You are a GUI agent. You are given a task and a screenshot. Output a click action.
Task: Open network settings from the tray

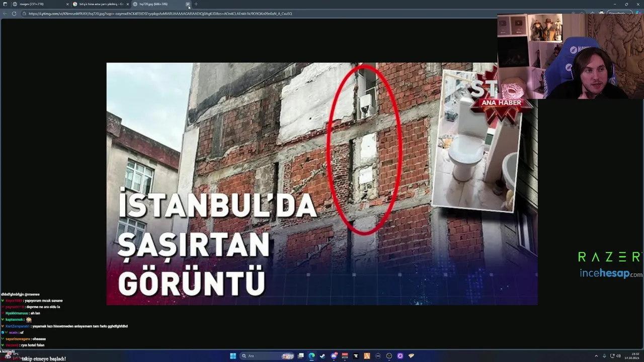pyautogui.click(x=612, y=356)
